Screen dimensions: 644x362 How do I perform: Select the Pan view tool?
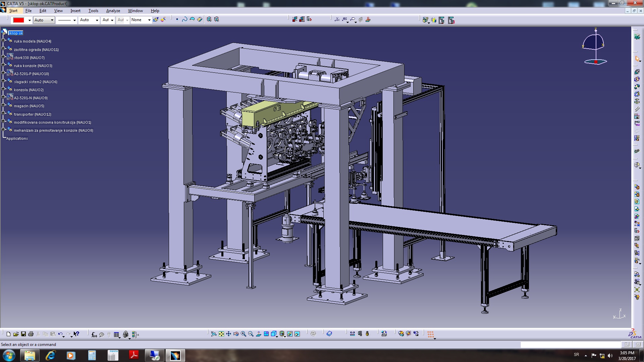[x=229, y=334]
